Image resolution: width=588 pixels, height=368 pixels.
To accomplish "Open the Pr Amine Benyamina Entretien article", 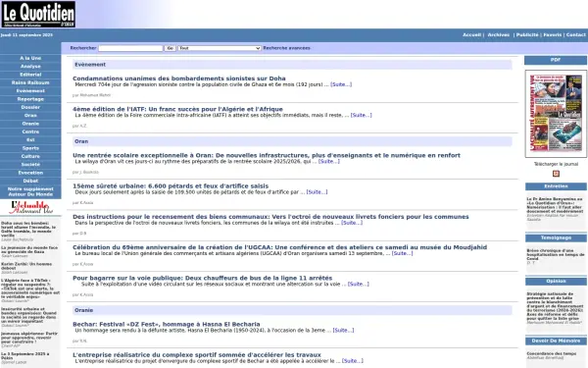I will point(555,205).
